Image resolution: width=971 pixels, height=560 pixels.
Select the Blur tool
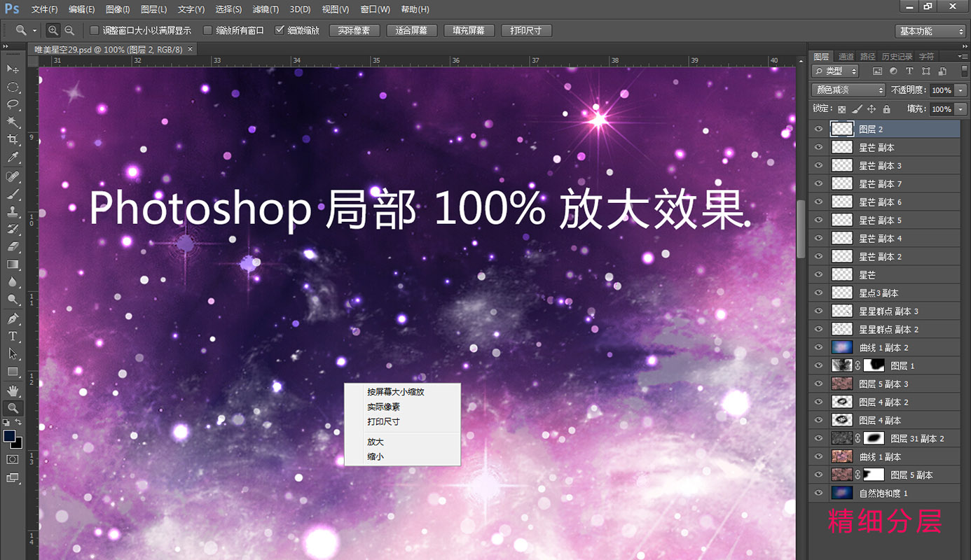point(13,281)
